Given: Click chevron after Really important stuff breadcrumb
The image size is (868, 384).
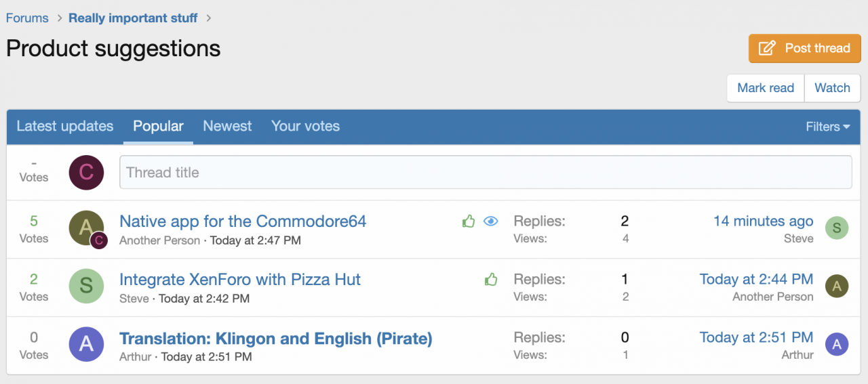Looking at the screenshot, I should point(209,18).
